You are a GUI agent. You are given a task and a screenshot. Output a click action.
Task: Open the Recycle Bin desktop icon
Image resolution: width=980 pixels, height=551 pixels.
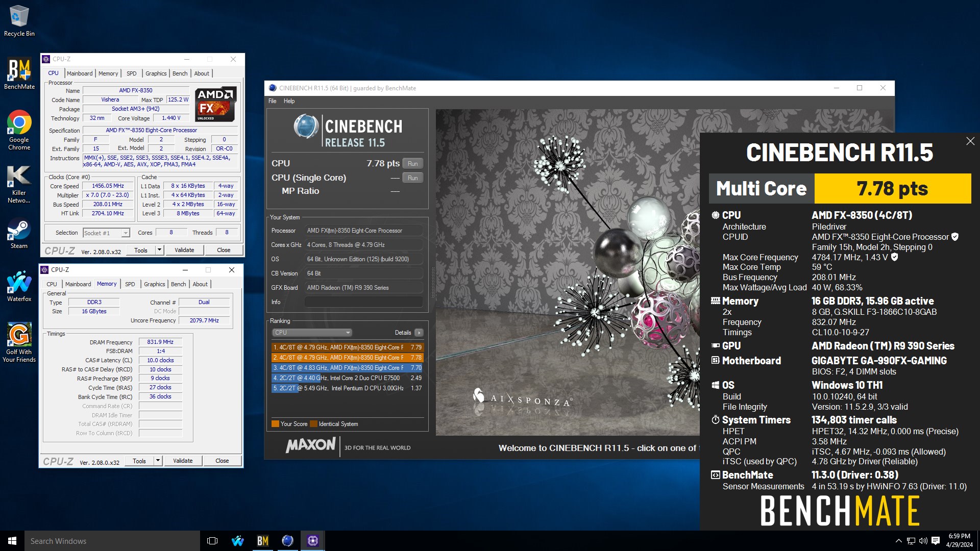coord(19,21)
